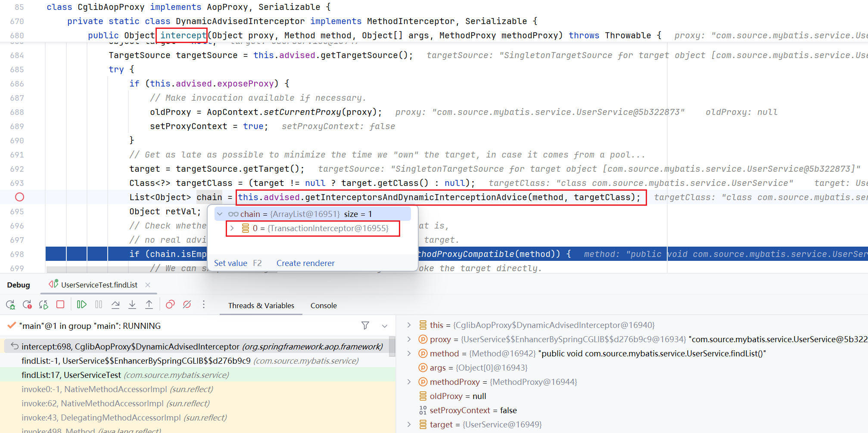Click the Rerun Failed Tests icon
868x433 pixels.
pos(27,305)
